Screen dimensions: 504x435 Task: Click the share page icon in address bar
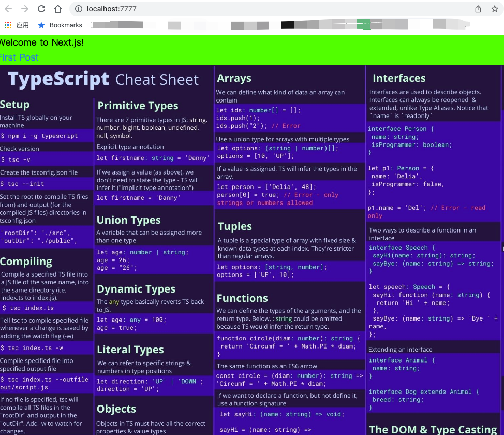478,9
